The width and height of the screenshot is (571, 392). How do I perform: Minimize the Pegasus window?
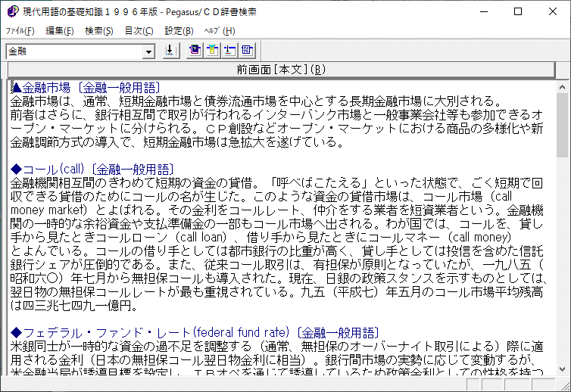click(x=484, y=11)
